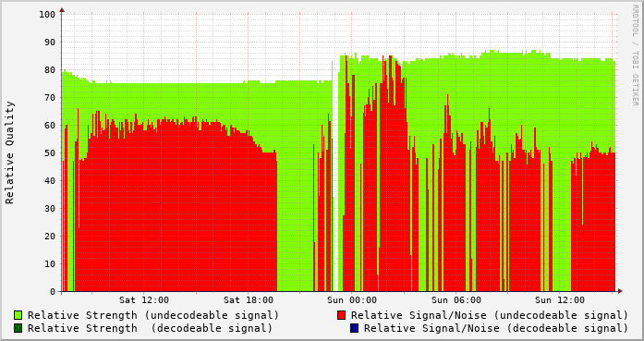Select the Relative Strength (decodeable signal) legend label
This screenshot has height=341, width=644.
tap(150, 329)
